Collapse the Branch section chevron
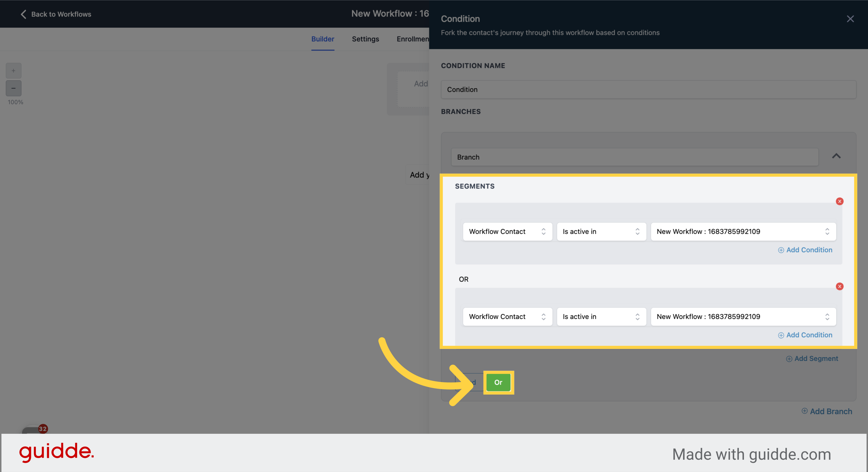The width and height of the screenshot is (868, 472). (x=836, y=156)
